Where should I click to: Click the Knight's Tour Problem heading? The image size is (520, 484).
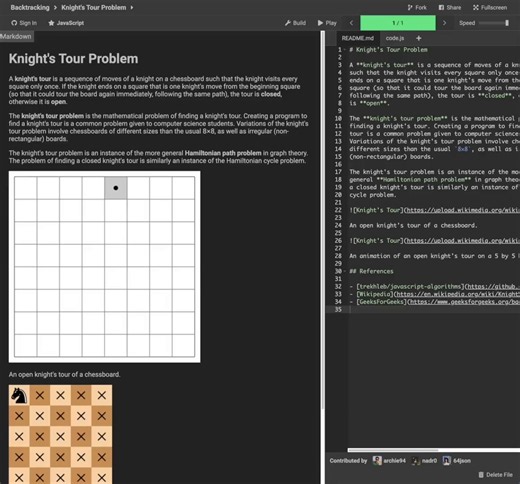coord(73,59)
